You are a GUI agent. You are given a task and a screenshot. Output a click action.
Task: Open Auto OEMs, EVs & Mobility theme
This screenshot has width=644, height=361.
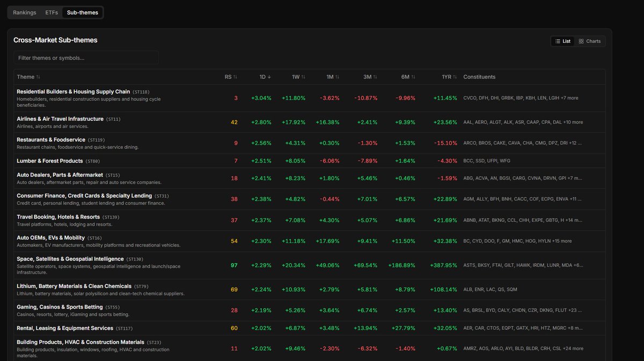[50, 237]
